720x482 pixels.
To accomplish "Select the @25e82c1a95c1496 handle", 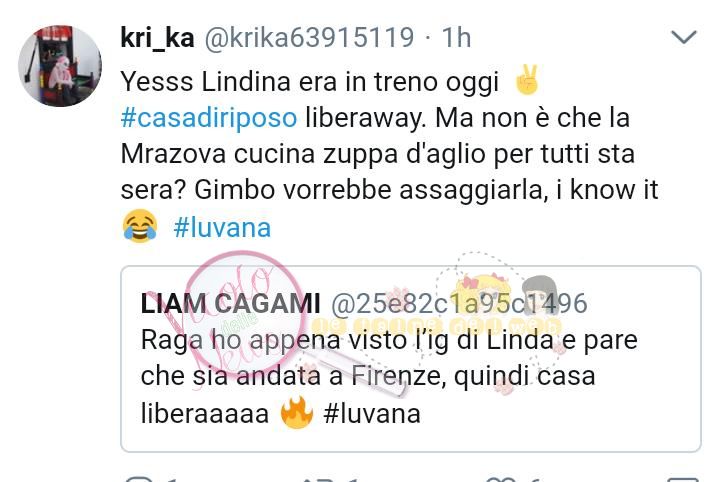I will pyautogui.click(x=459, y=303).
